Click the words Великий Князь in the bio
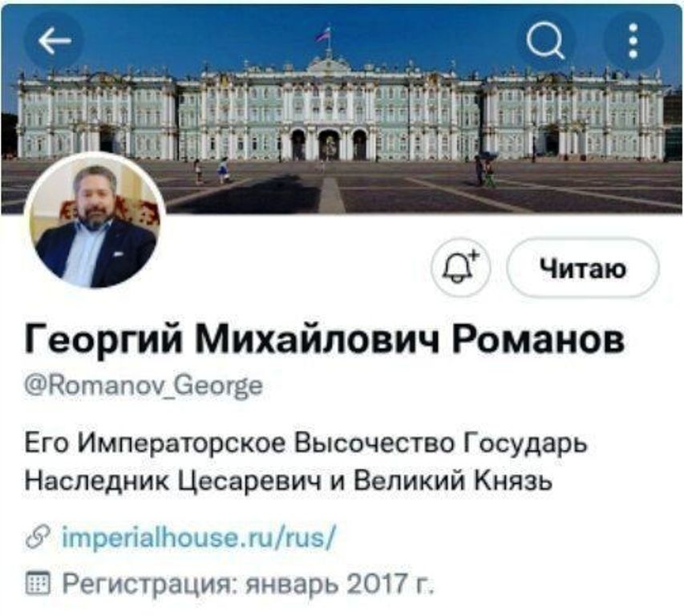The width and height of the screenshot is (684, 616). [452, 481]
